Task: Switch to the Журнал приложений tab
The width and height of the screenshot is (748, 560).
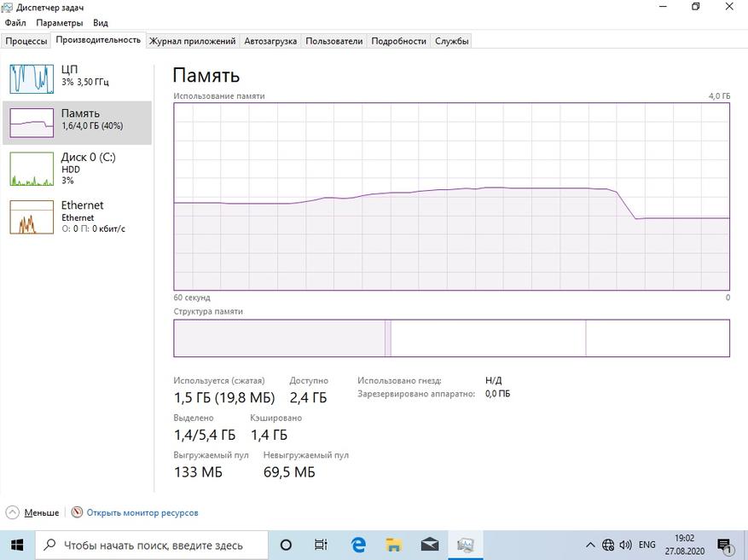Action: tap(192, 41)
